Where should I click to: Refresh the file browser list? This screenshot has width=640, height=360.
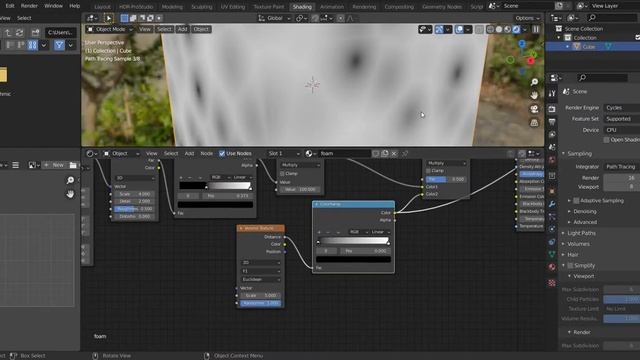[19, 33]
